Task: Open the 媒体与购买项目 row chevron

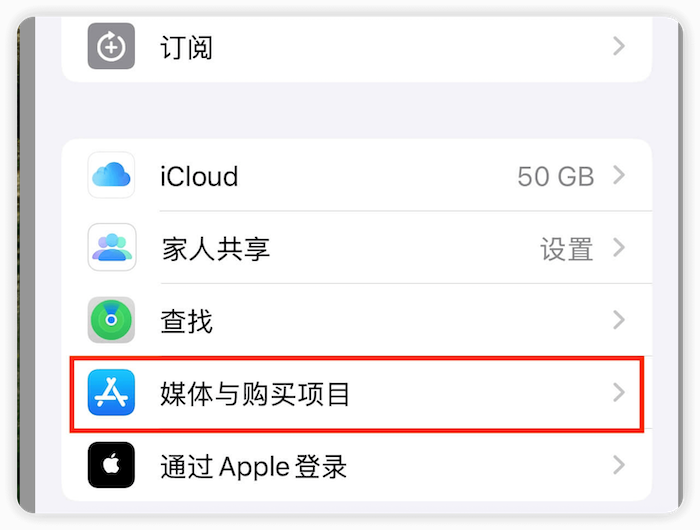Action: (619, 392)
